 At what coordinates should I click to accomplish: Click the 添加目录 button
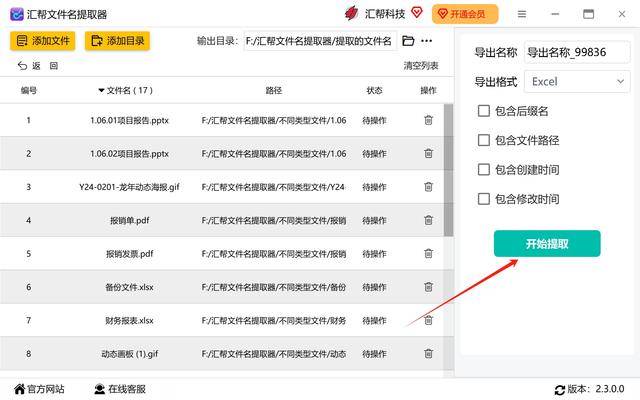[x=117, y=41]
